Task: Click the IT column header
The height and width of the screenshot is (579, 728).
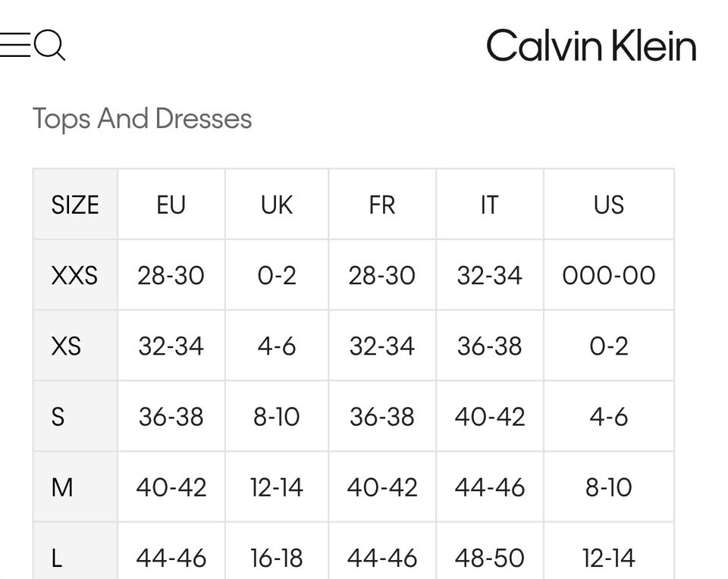Action: click(489, 205)
